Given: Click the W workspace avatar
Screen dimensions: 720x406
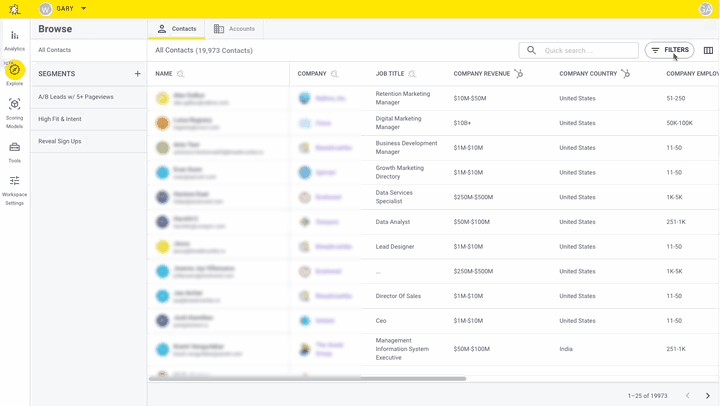Looking at the screenshot, I should [45, 9].
